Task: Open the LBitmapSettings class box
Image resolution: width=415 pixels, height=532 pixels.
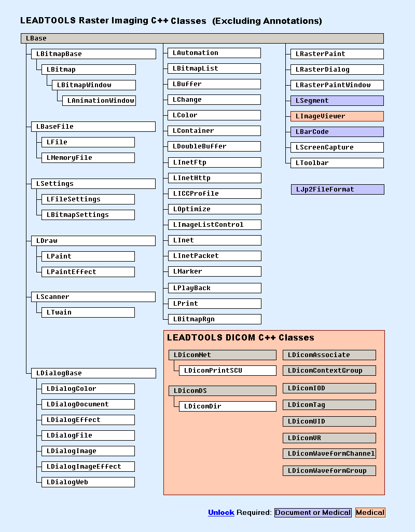Action: click(88, 215)
